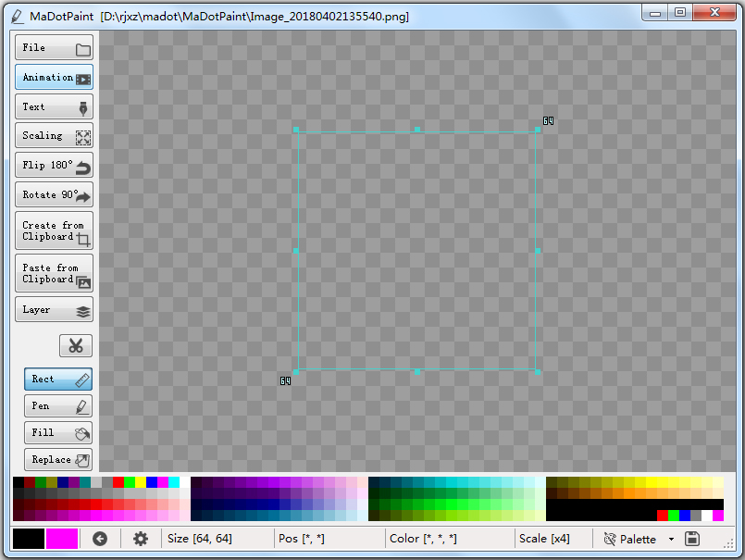Open the Layer panel

click(x=55, y=310)
